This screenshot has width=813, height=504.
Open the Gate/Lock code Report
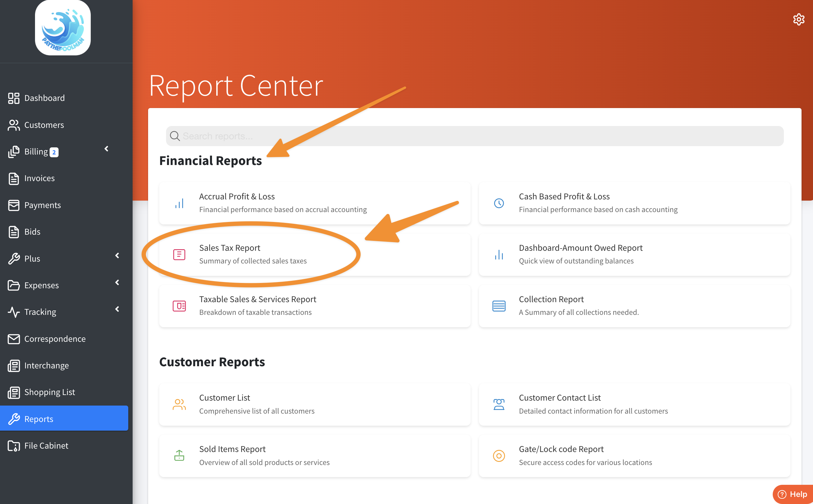pos(634,456)
